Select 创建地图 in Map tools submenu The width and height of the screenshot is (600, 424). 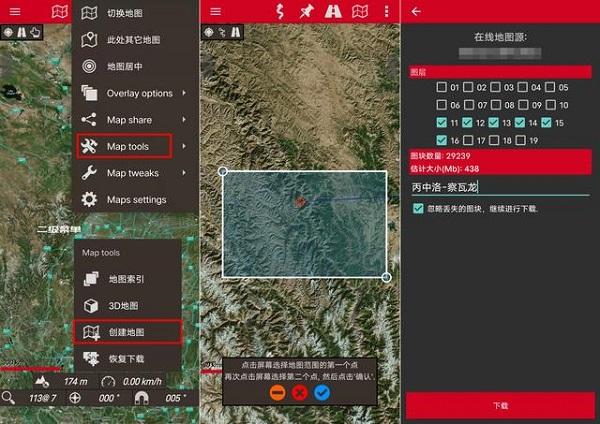[127, 331]
